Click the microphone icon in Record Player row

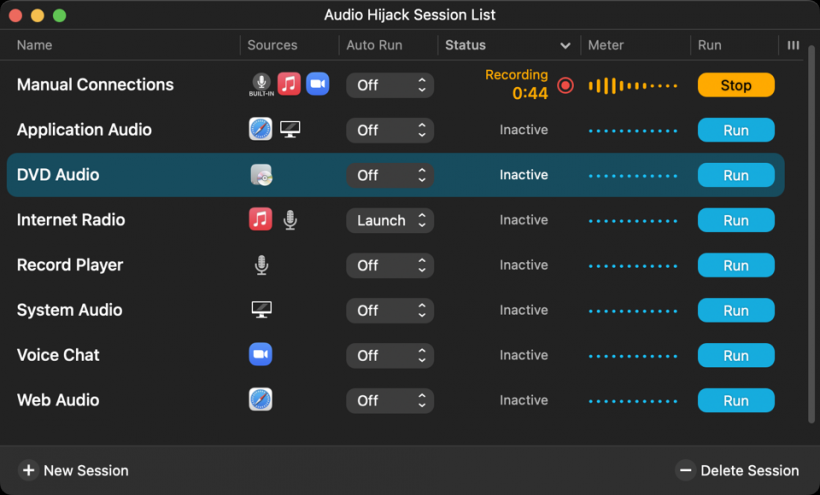point(261,265)
